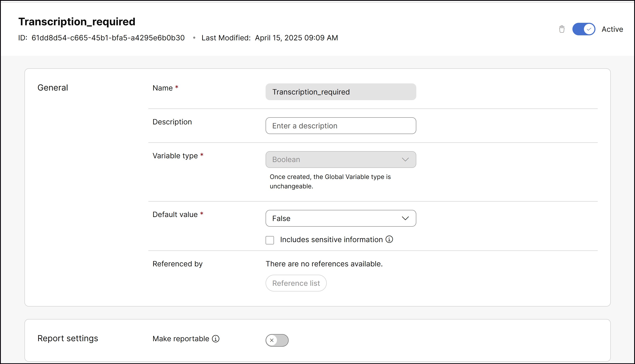635x364 pixels.
Task: Click info icon next to Make reportable
Action: pyautogui.click(x=216, y=339)
